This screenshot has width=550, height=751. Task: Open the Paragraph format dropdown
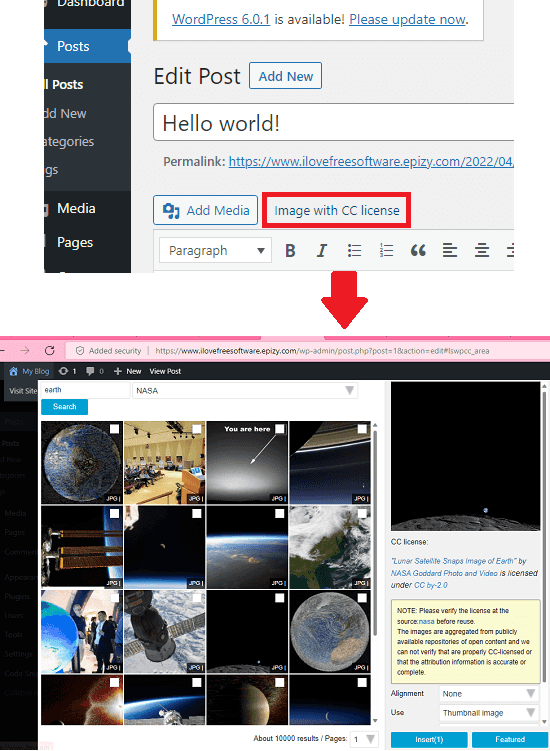215,250
